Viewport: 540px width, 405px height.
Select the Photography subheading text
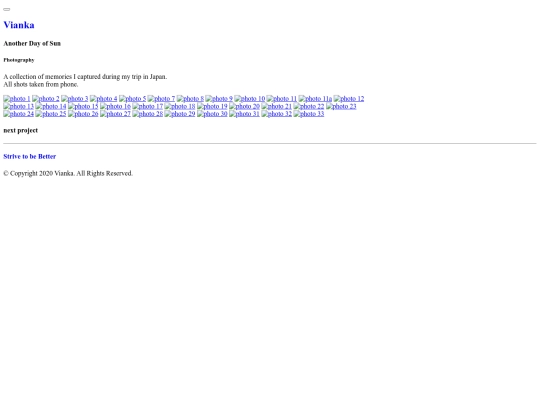pos(19,60)
